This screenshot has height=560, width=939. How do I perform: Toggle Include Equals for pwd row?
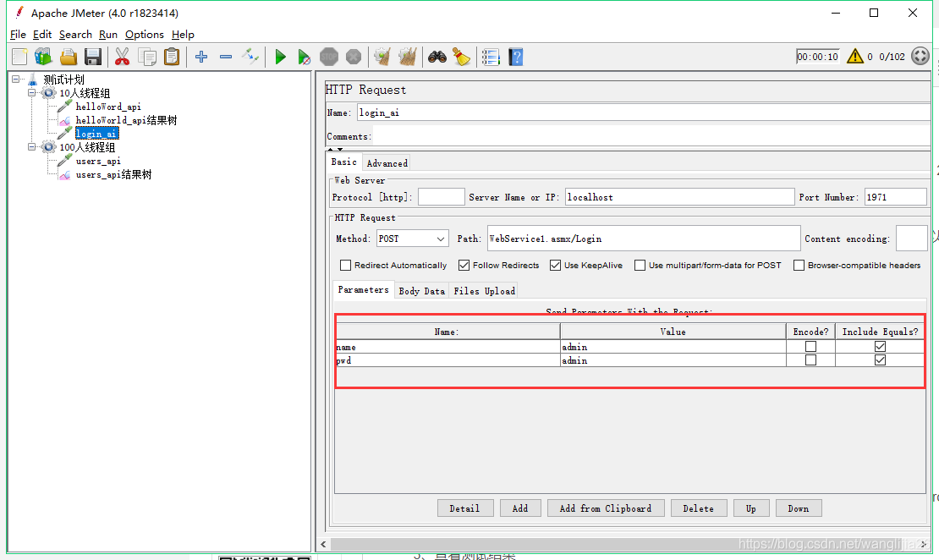pyautogui.click(x=880, y=360)
